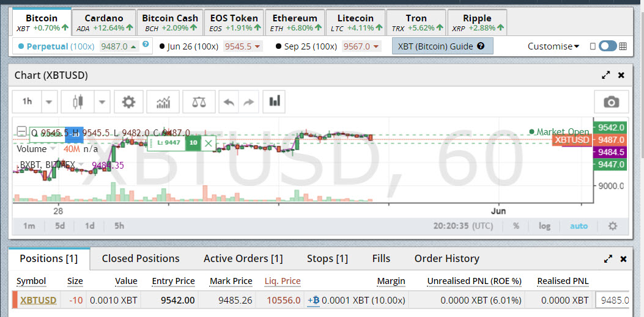Toggle log scale on chart
The width and height of the screenshot is (644, 317).
pyautogui.click(x=544, y=226)
